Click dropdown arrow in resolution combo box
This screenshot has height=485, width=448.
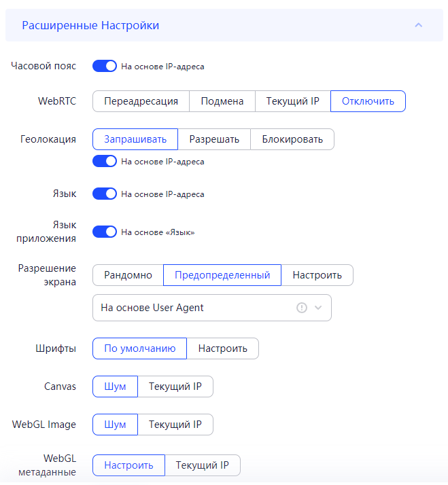coord(318,308)
